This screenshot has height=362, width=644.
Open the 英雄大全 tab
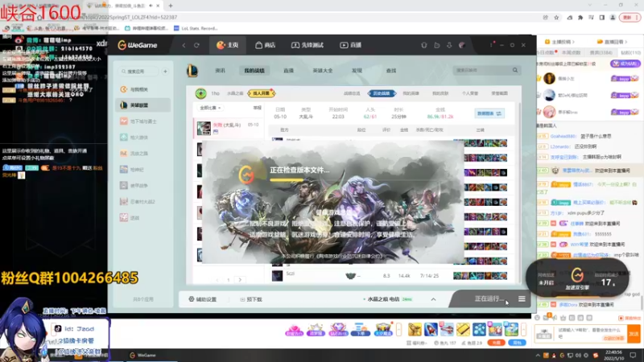[x=323, y=71]
